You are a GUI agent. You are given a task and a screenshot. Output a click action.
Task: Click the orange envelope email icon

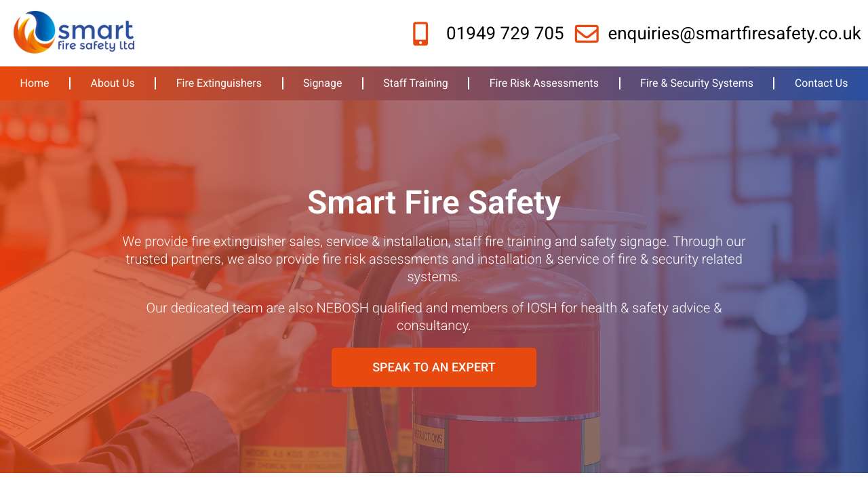click(587, 34)
